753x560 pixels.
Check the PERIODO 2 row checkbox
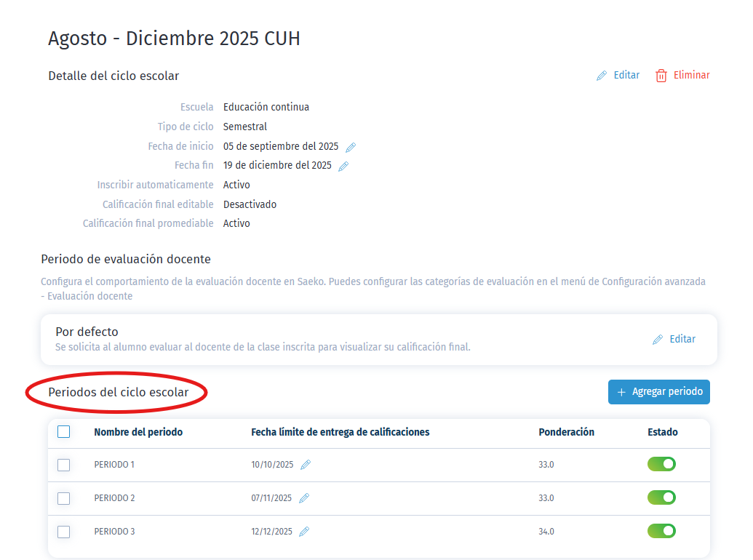point(63,499)
